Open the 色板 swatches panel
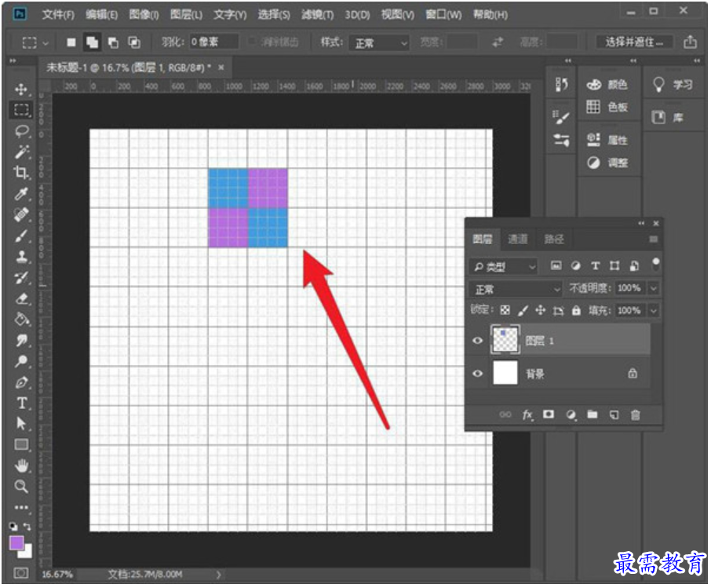 pos(607,107)
